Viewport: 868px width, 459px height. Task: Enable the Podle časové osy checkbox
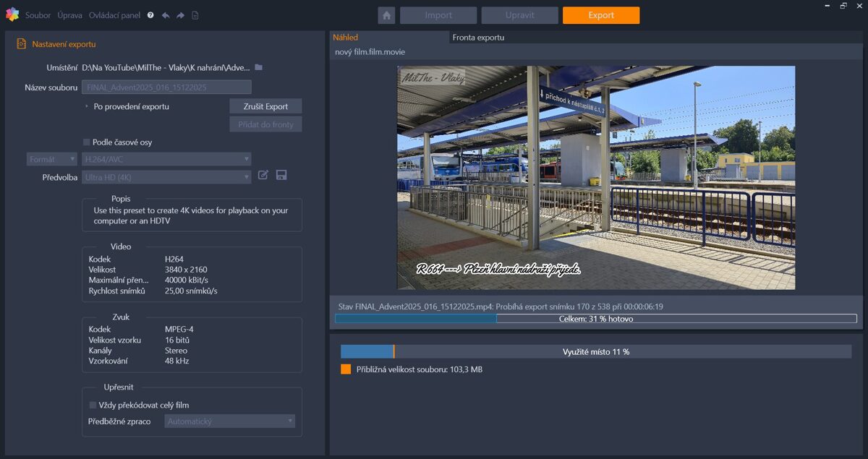click(87, 142)
